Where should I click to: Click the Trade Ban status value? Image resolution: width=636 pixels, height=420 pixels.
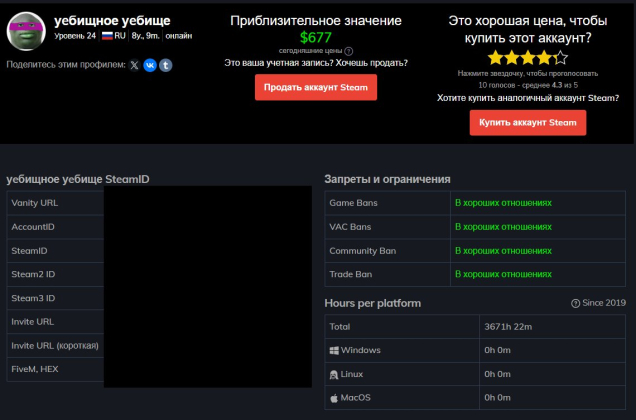503,274
